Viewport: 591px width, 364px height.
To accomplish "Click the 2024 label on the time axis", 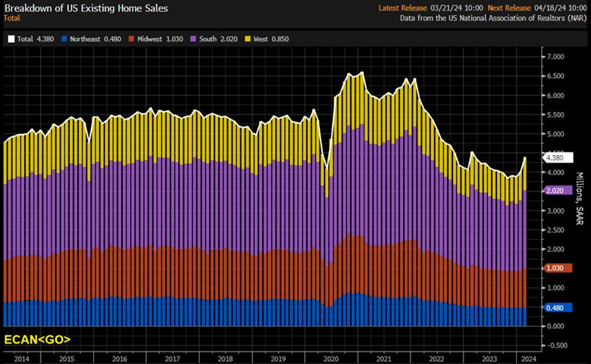I will [528, 359].
